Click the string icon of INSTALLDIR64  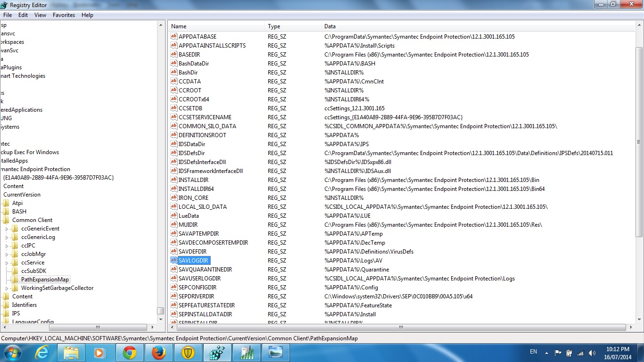coord(173,189)
